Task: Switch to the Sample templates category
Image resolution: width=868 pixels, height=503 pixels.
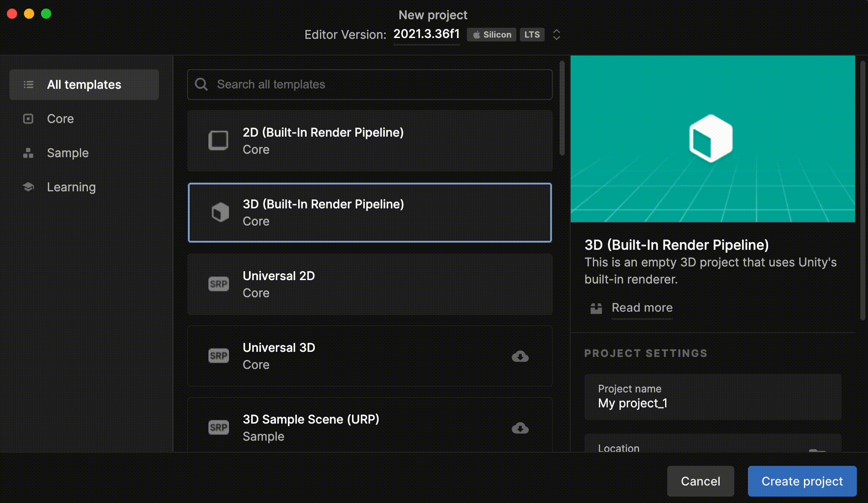Action: click(84, 153)
